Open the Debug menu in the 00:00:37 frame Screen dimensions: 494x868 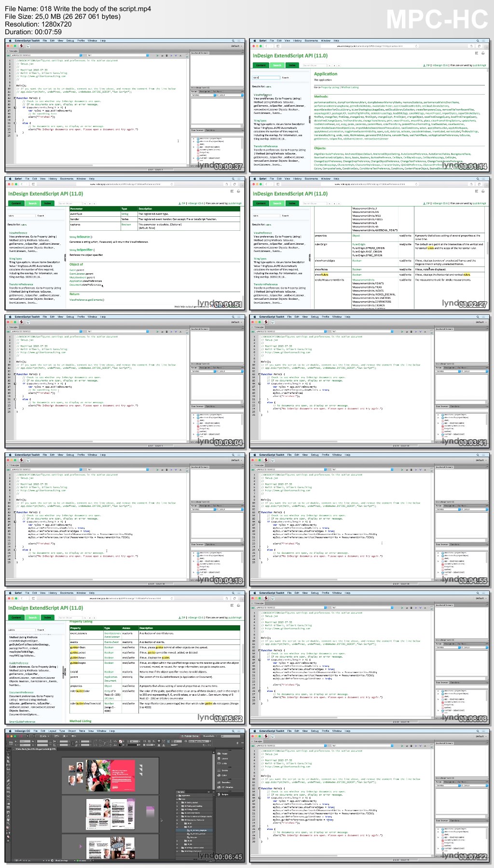70,41
